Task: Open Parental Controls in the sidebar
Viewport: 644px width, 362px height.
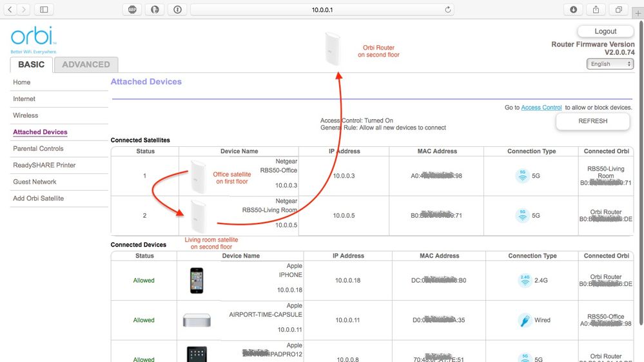Action: pyautogui.click(x=38, y=148)
